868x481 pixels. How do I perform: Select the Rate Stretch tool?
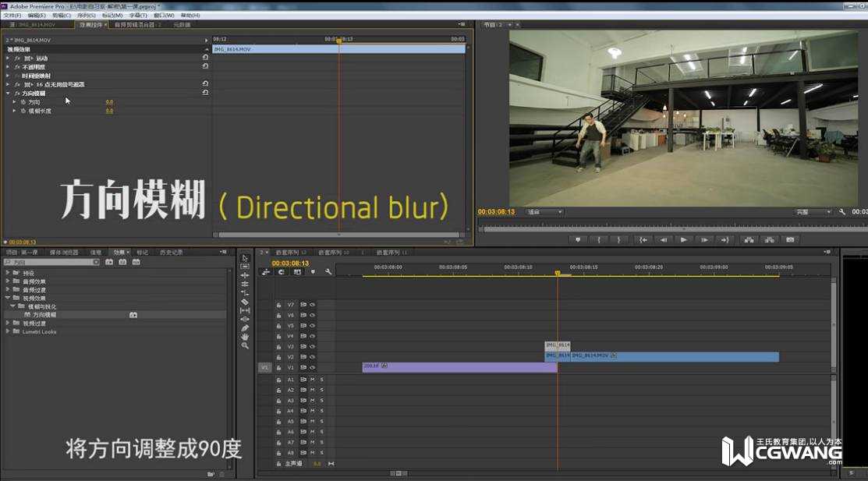click(245, 293)
